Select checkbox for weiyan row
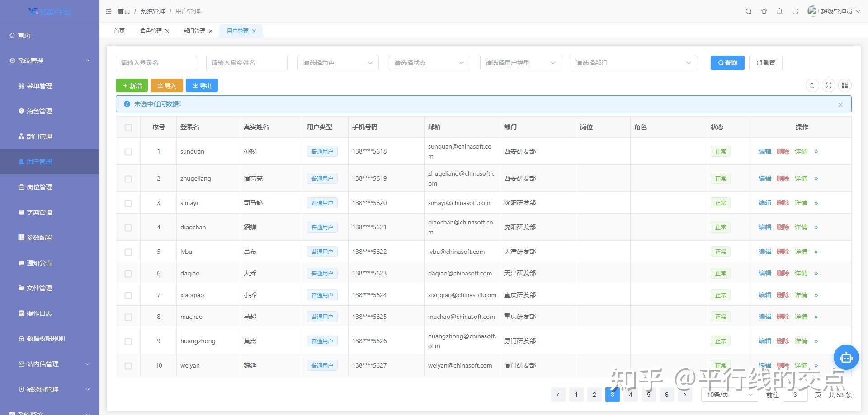This screenshot has width=868, height=415. click(x=128, y=366)
